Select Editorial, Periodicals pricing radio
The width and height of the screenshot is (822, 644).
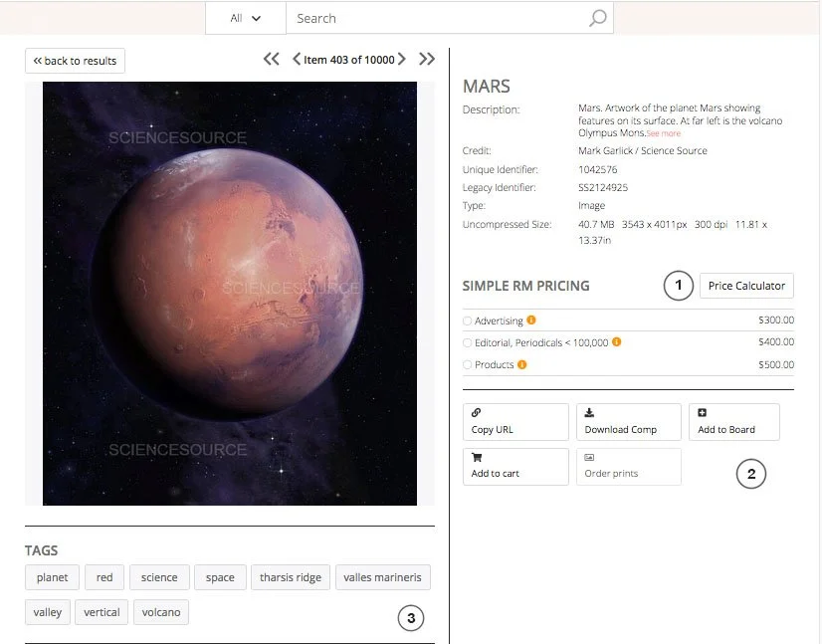click(467, 343)
